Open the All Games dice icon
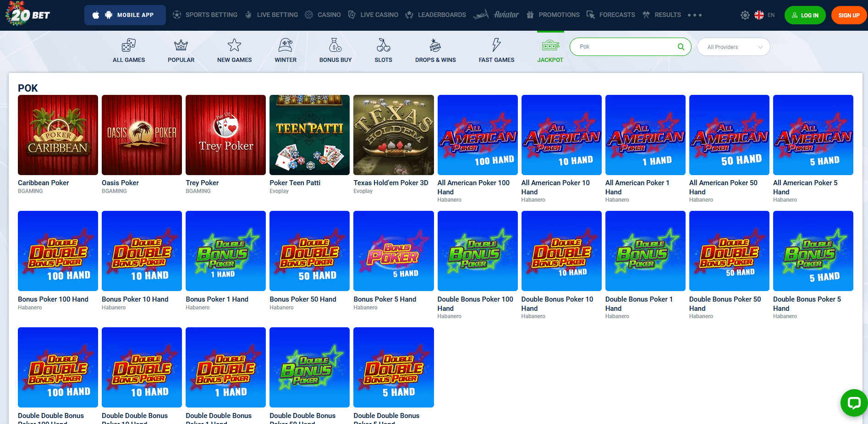This screenshot has width=868, height=424. [129, 45]
